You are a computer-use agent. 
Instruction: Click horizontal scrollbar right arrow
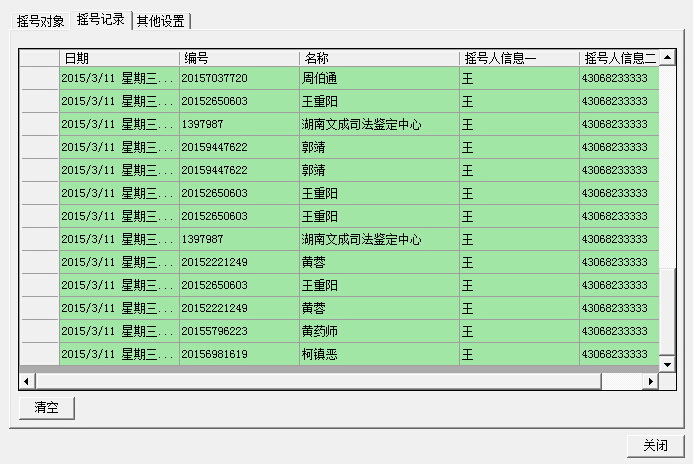[x=651, y=382]
